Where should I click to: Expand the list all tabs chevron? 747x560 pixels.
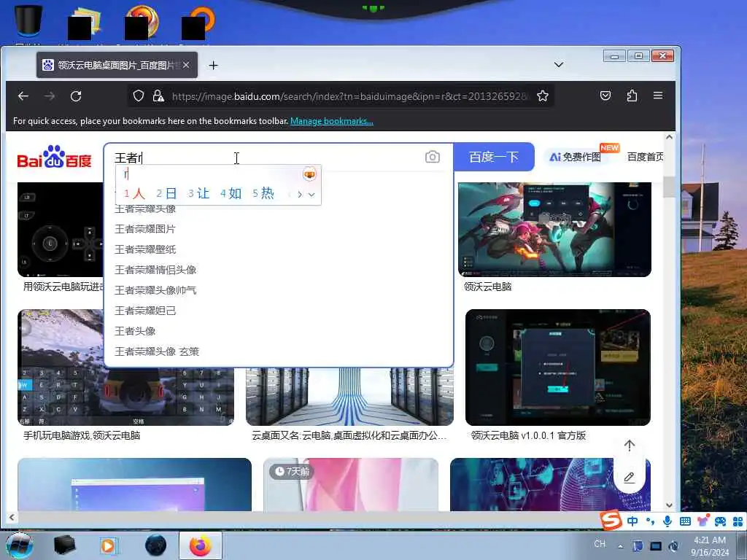click(x=559, y=65)
